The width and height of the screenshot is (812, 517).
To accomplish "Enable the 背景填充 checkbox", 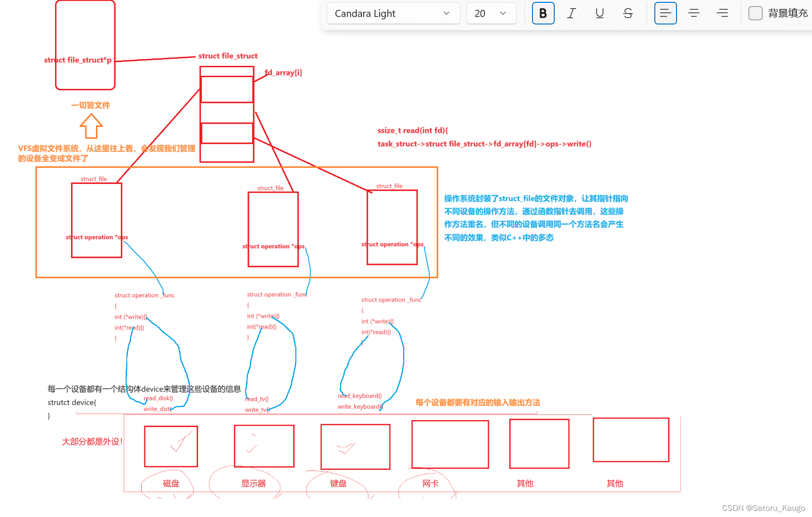I will (755, 13).
